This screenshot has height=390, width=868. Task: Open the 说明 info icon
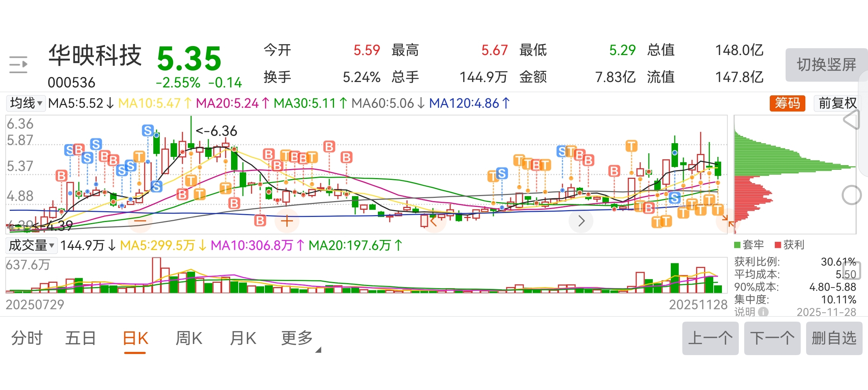pyautogui.click(x=763, y=312)
